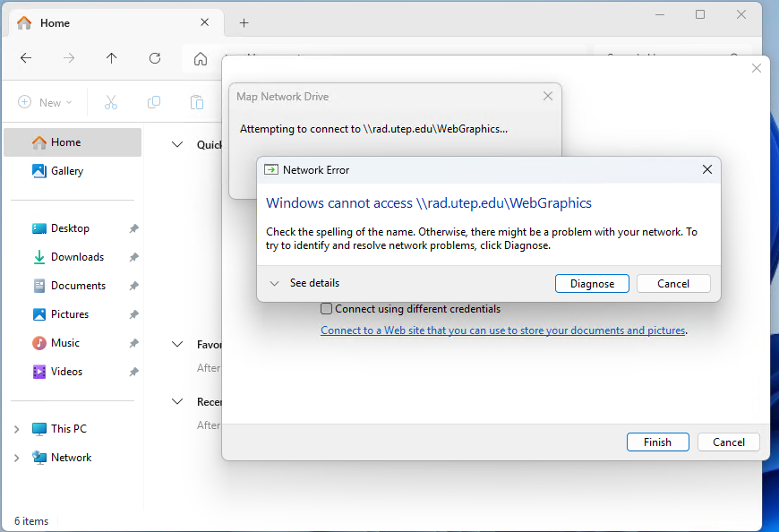The image size is (779, 532).
Task: Open a new File Explorer tab
Action: tap(244, 23)
